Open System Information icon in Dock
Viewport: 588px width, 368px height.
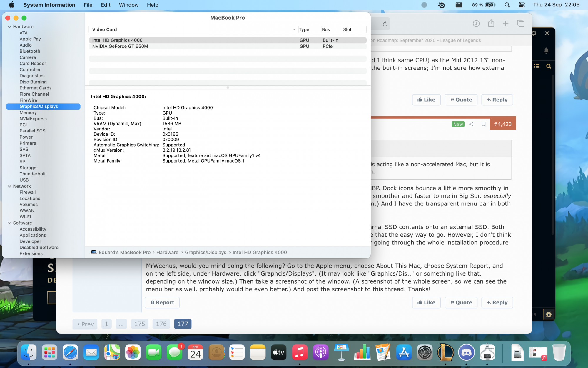coord(487,352)
